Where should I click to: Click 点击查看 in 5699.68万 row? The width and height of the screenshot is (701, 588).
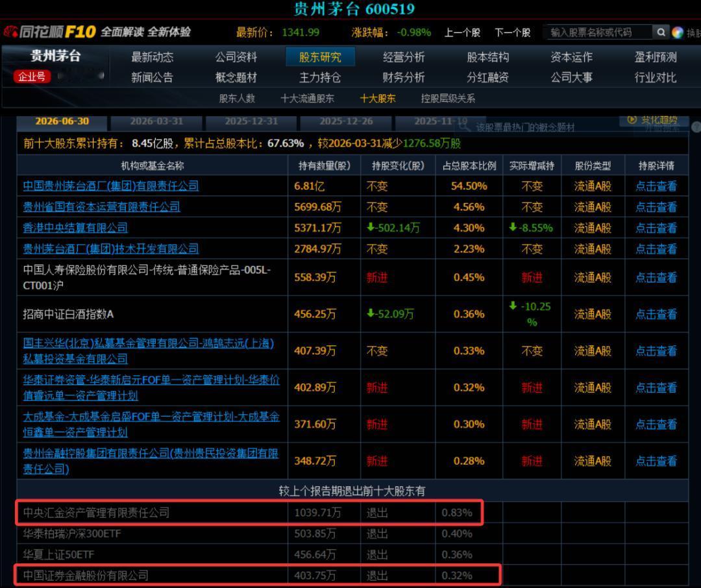656,207
